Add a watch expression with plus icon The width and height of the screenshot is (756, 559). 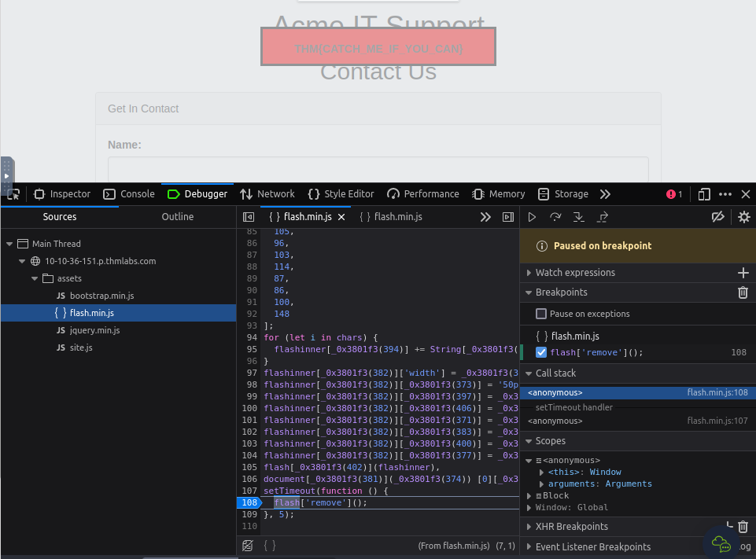coord(743,273)
